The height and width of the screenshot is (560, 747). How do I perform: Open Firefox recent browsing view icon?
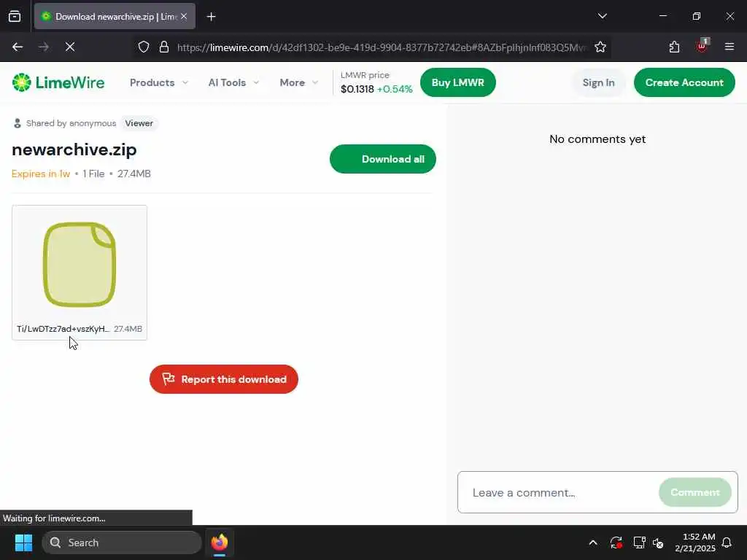[15, 17]
